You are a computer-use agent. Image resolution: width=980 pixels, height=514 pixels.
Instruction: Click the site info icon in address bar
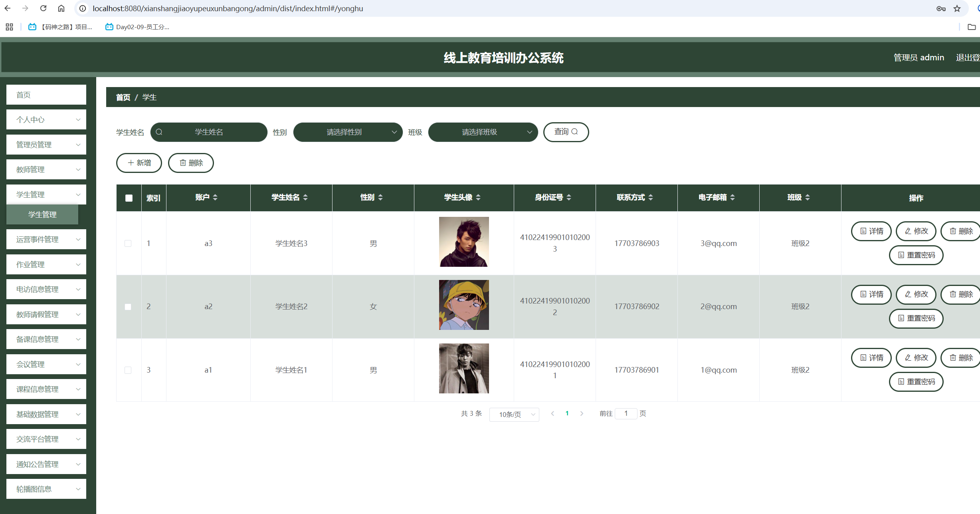click(83, 8)
